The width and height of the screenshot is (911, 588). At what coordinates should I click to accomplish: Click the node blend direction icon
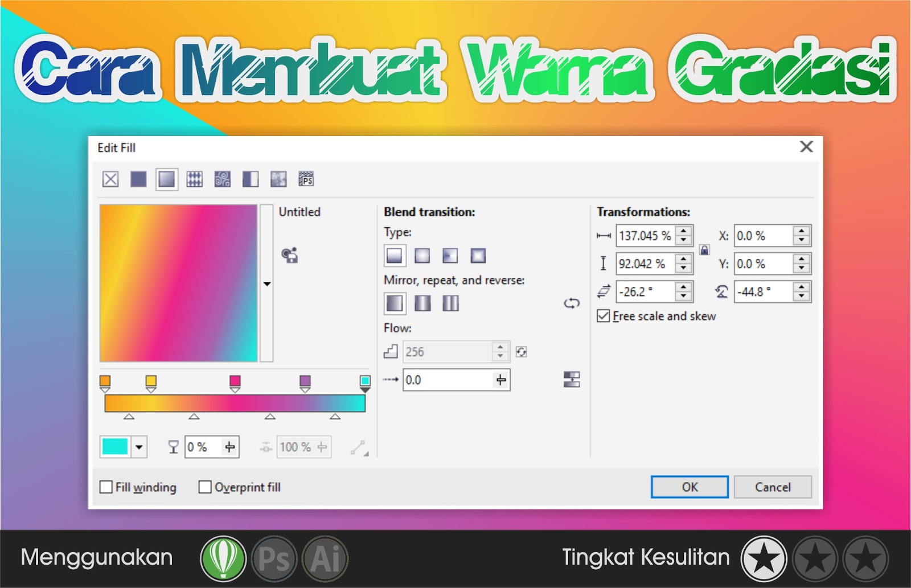pyautogui.click(x=359, y=448)
